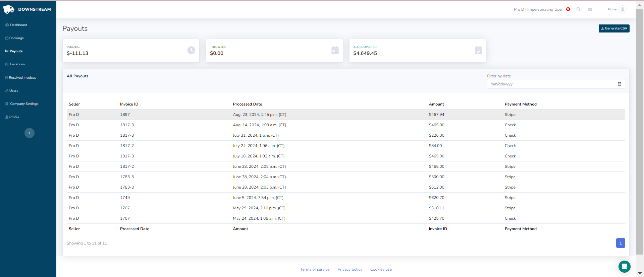Open Privacy policy link
This screenshot has width=644, height=277.
[350, 269]
